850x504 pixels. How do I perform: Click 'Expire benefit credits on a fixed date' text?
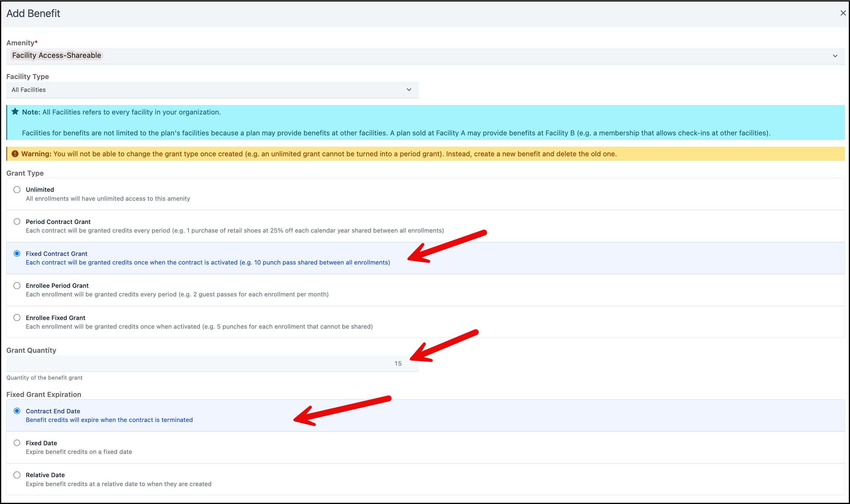(x=79, y=452)
